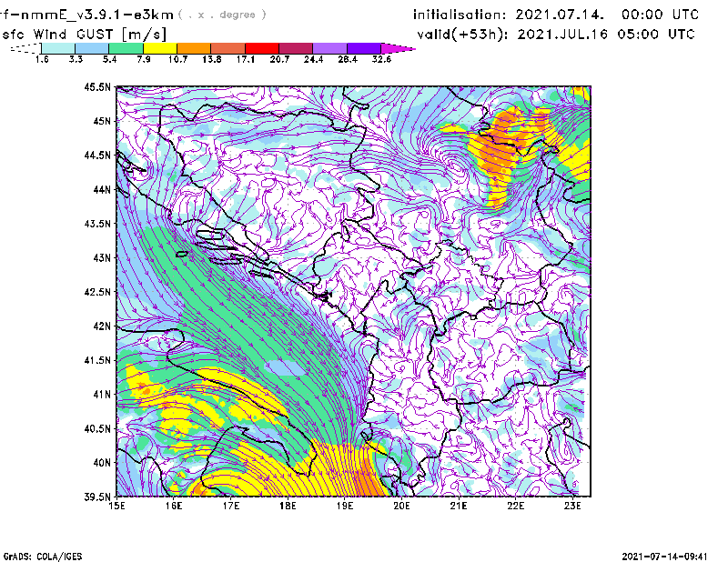Click the '44.5N' latitude label

[97, 155]
